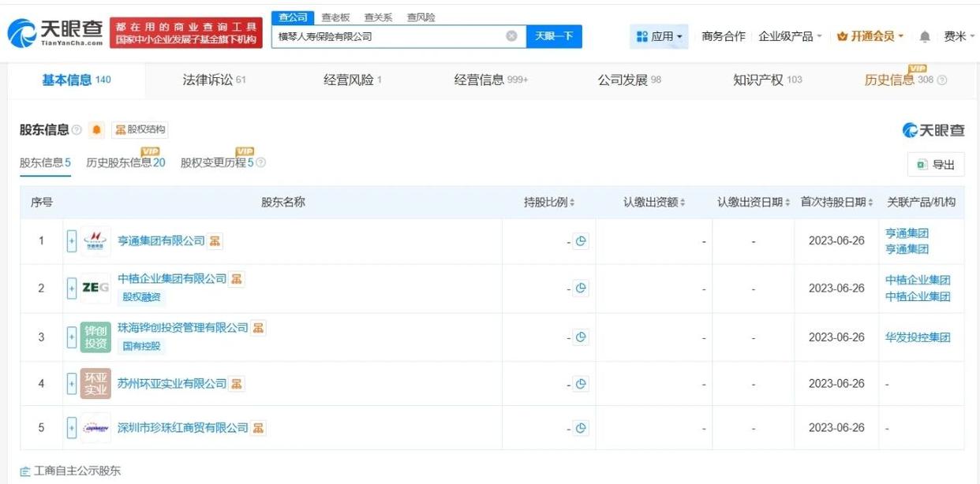Viewport: 980px width, 484px height.
Task: Click help icon next to 股东信息 heading
Action: tap(77, 130)
